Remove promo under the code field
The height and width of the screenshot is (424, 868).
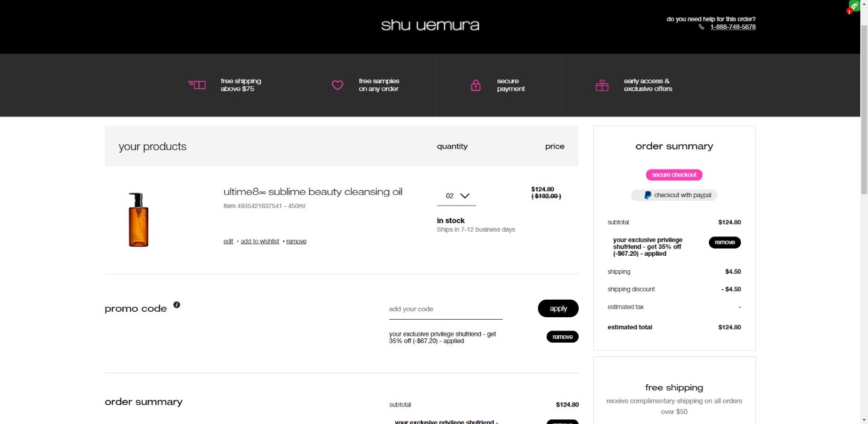pyautogui.click(x=562, y=337)
